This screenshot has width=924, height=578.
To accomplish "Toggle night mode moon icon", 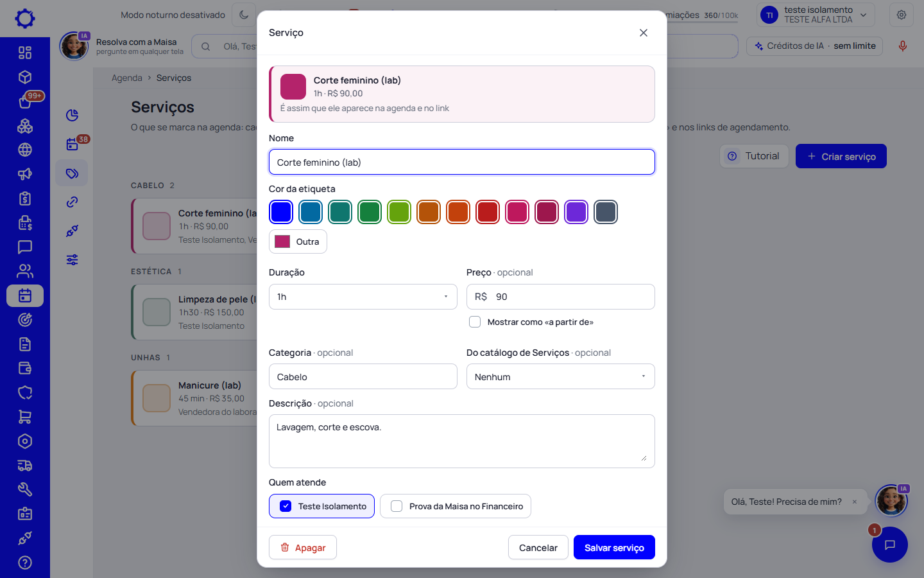I will tap(244, 15).
